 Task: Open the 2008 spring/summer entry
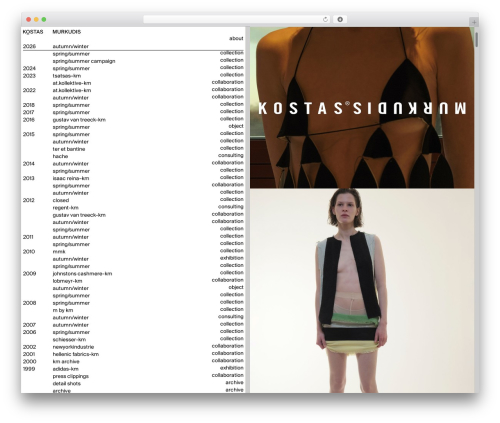pyautogui.click(x=71, y=303)
